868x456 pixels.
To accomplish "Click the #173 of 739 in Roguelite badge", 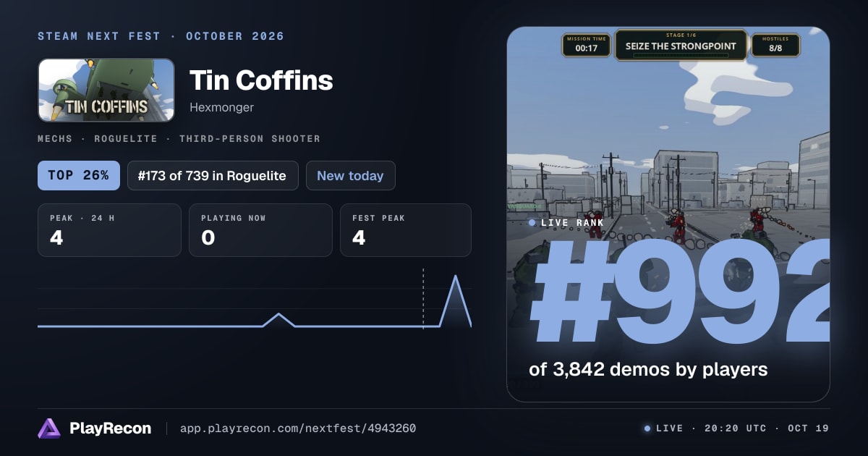I will [x=213, y=175].
